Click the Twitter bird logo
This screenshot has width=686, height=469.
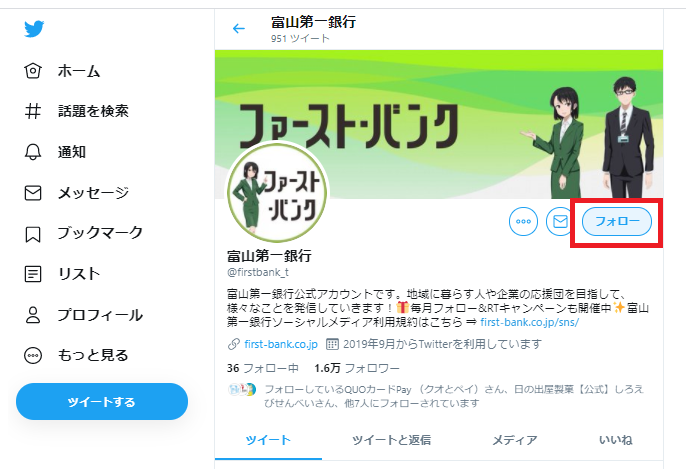34,28
